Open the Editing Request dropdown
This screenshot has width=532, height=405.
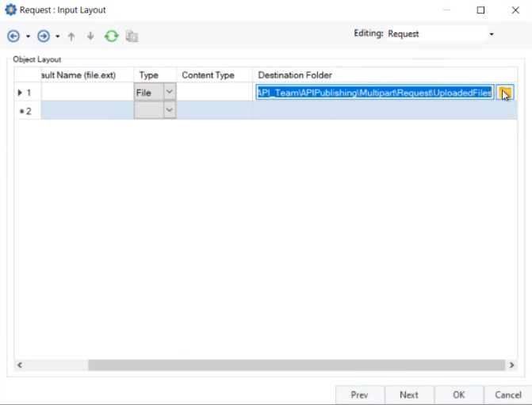point(491,34)
